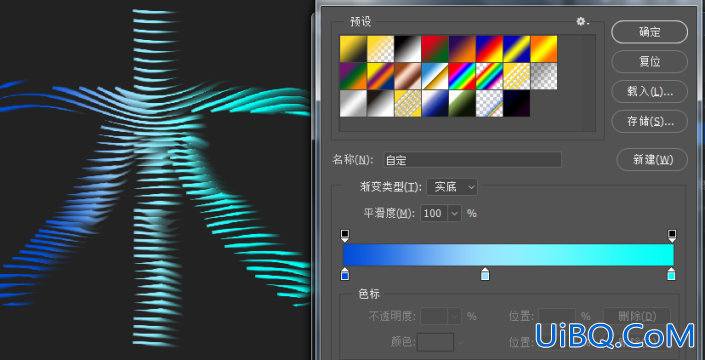Choose the red-to-green gradient preset
Viewport: 705px width, 360px height.
(x=435, y=49)
